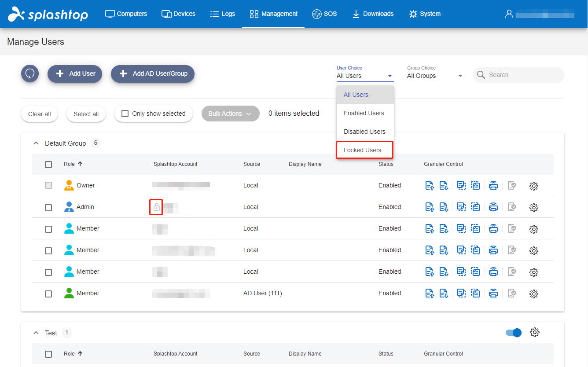This screenshot has width=588, height=367.
Task: Check the checkbox on the Owner row
Action: click(48, 185)
